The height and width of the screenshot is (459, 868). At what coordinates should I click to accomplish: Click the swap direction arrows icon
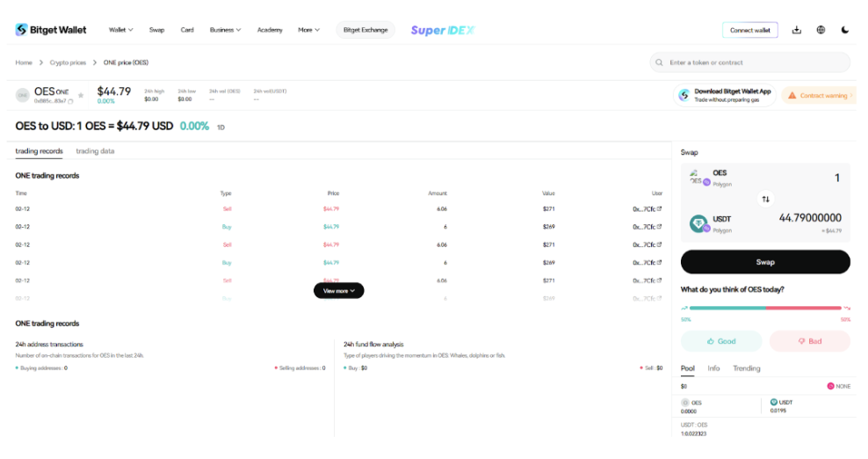(765, 199)
